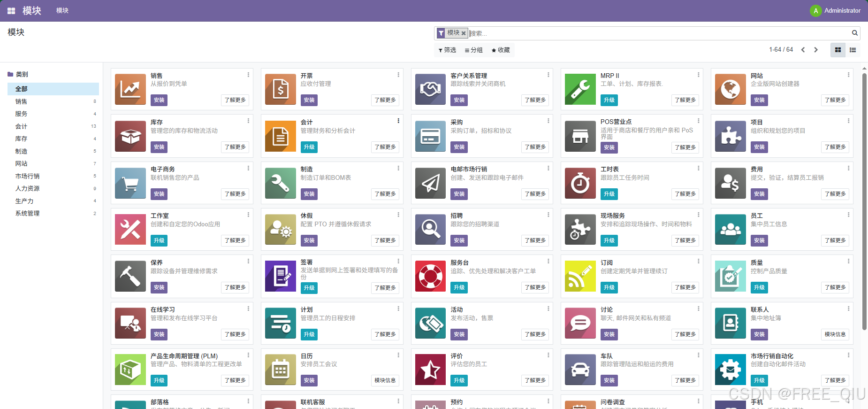Click the 员工 people module icon
Image resolution: width=868 pixels, height=409 pixels.
pos(731,230)
